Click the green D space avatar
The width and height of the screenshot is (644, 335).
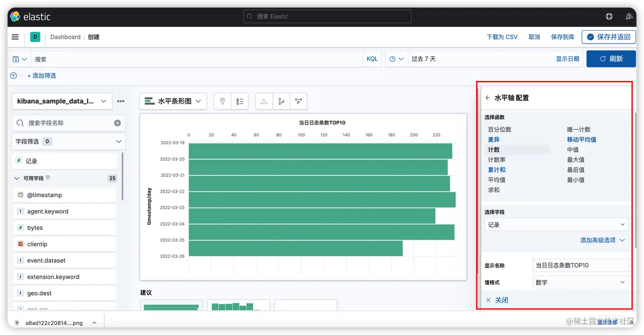(35, 37)
